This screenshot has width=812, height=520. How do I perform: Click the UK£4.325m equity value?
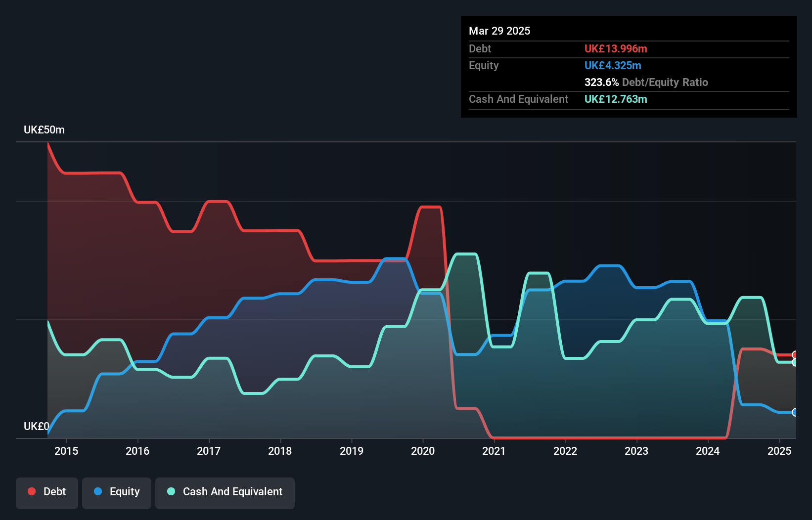613,65
